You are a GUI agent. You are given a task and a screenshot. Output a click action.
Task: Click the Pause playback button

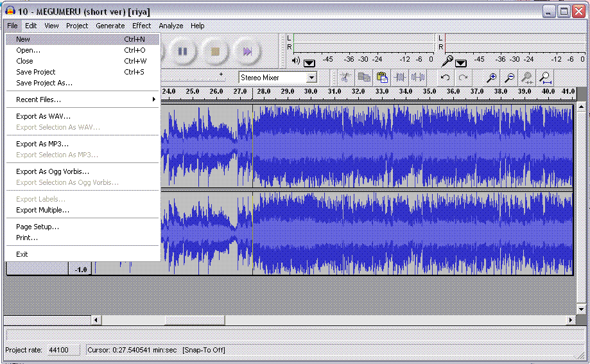click(182, 51)
